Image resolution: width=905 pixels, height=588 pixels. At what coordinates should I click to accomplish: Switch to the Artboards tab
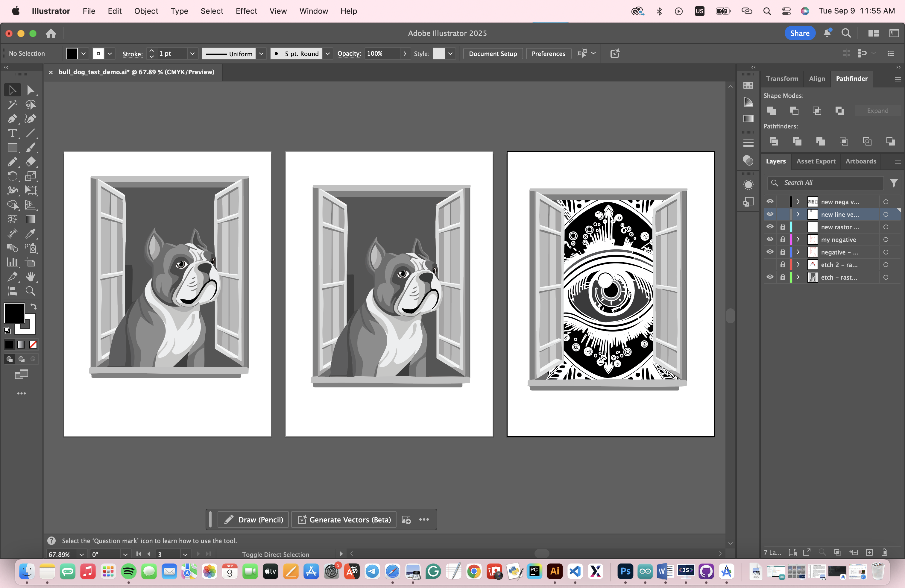(x=860, y=161)
